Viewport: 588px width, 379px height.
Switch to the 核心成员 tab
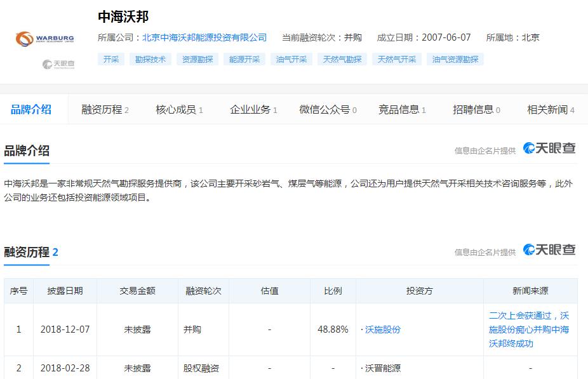[179, 109]
